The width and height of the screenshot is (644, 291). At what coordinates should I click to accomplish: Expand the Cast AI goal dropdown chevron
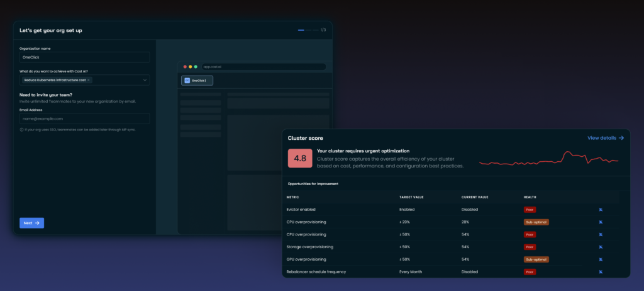[x=145, y=80]
